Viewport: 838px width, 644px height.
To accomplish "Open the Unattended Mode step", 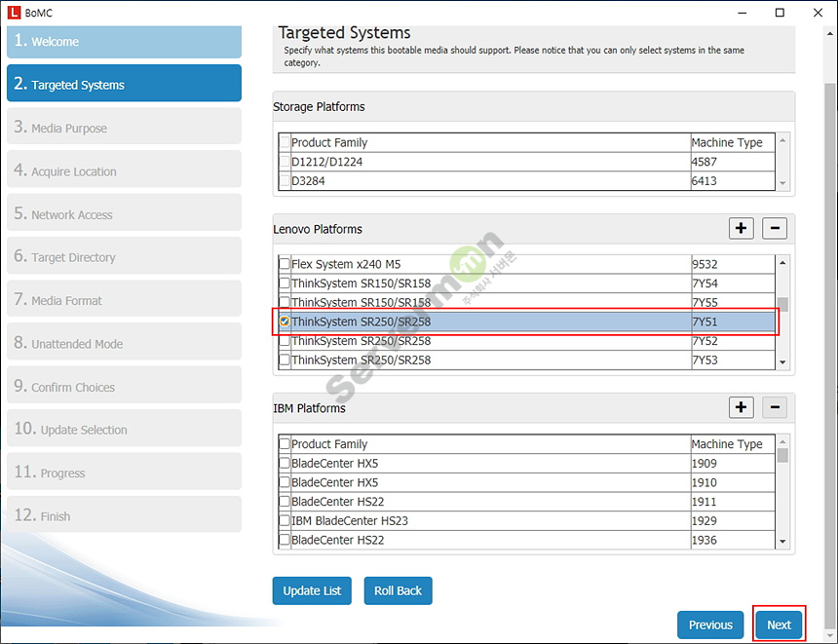I will 124,343.
